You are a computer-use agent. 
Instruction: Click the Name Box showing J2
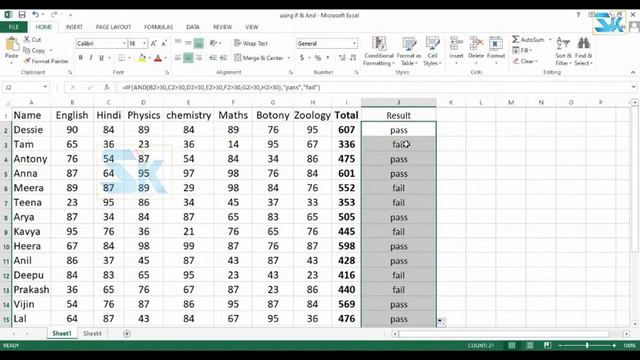pyautogui.click(x=26, y=87)
